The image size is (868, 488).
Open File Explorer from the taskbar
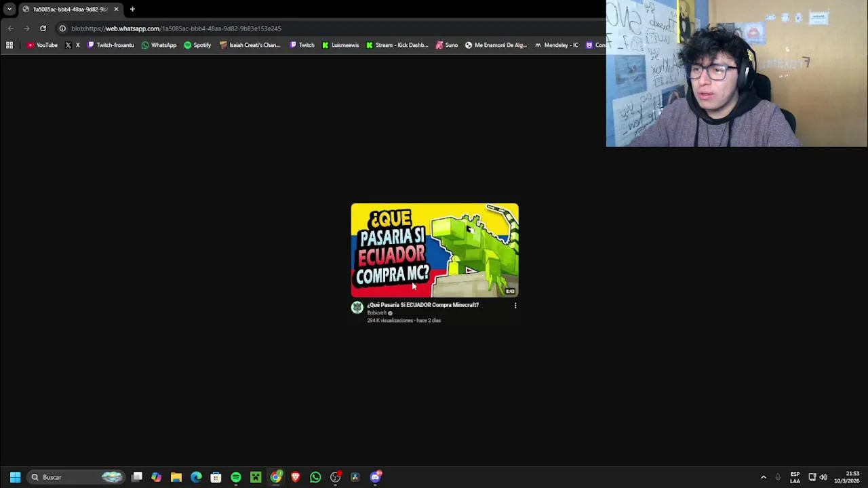click(176, 477)
